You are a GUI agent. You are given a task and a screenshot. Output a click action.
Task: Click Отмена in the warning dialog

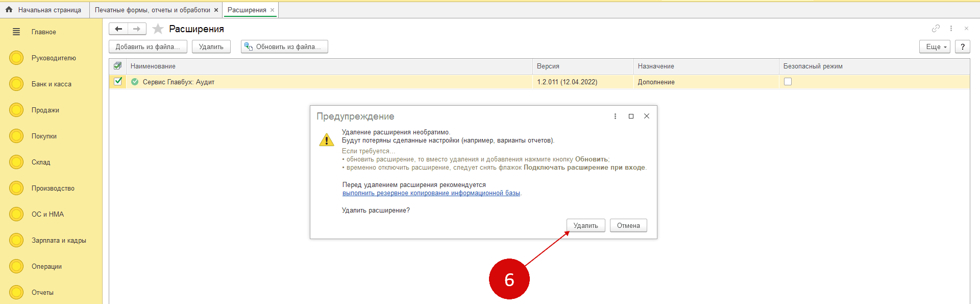(x=628, y=225)
